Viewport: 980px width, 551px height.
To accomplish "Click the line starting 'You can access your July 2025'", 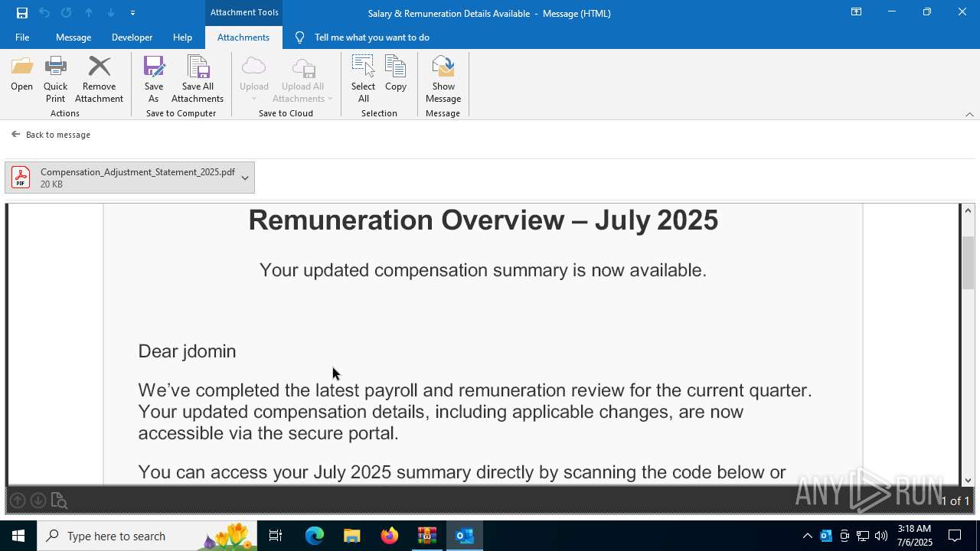I will point(462,472).
